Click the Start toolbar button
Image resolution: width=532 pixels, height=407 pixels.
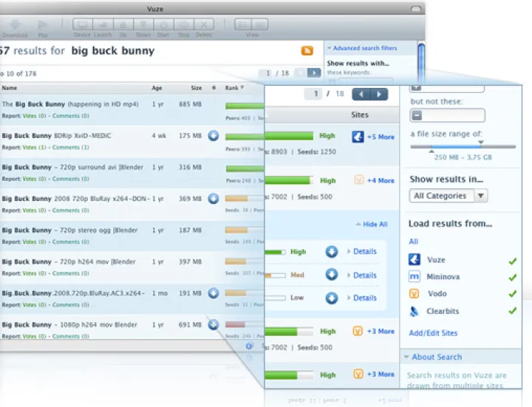click(163, 26)
